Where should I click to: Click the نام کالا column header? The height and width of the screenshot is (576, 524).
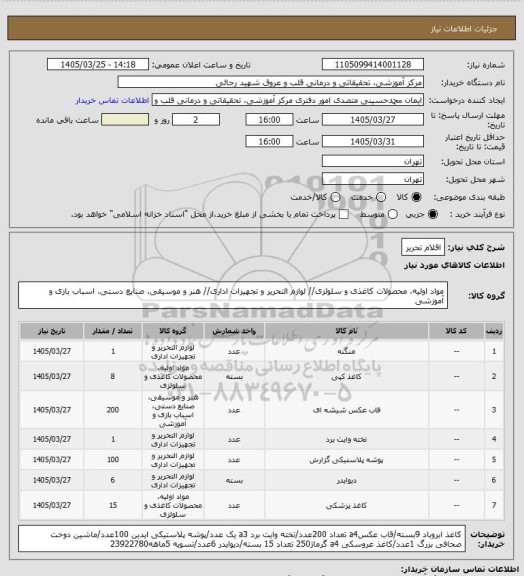click(x=346, y=331)
